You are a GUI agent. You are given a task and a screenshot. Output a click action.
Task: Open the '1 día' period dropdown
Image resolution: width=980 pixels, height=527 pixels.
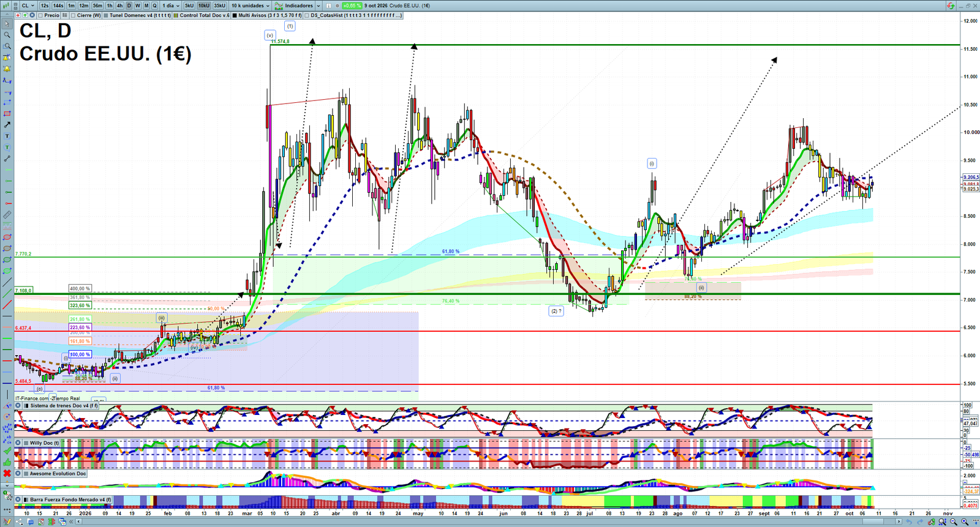click(171, 6)
